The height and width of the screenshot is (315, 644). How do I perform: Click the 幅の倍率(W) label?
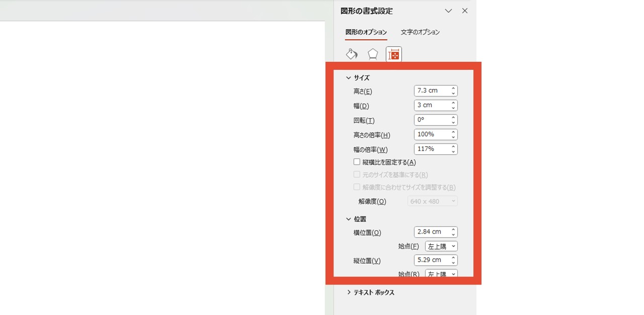pyautogui.click(x=370, y=150)
